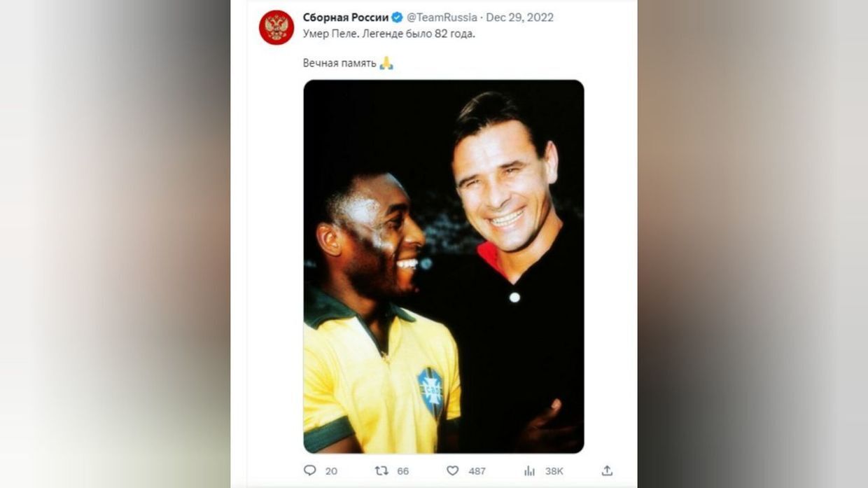
Task: Click the blue verified badge
Action: (397, 18)
